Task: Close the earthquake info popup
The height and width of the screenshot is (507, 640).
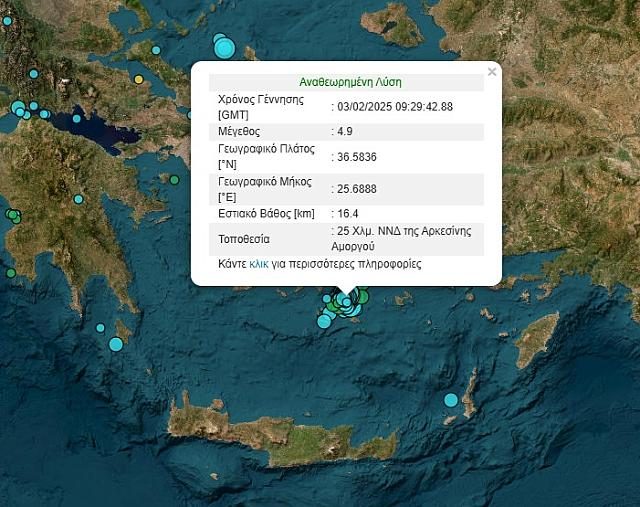Action: [x=491, y=72]
